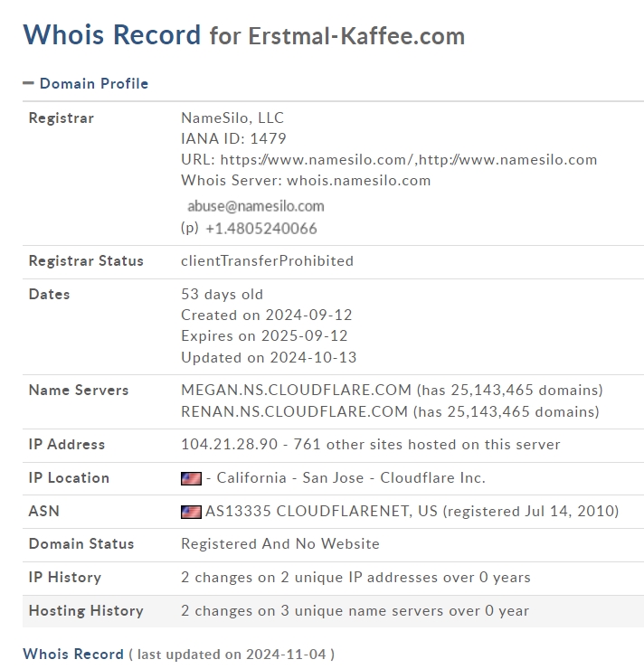Click the clientTransferProhibited status text
Viewport: 644px width, 669px height.
(267, 261)
